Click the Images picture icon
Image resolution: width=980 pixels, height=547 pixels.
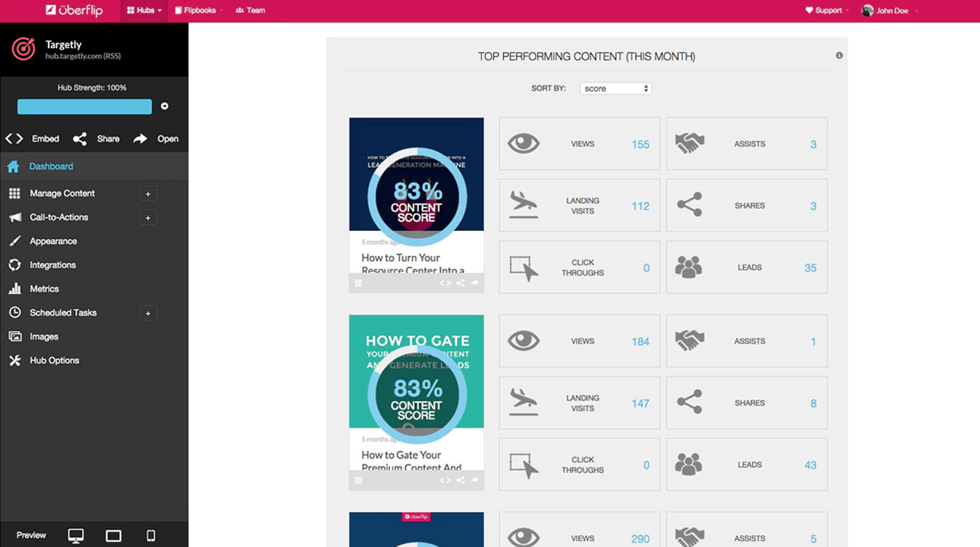[15, 336]
